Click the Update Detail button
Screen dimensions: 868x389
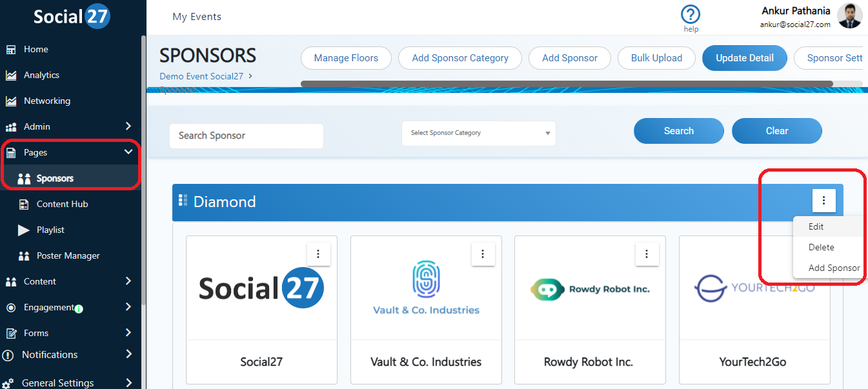744,58
